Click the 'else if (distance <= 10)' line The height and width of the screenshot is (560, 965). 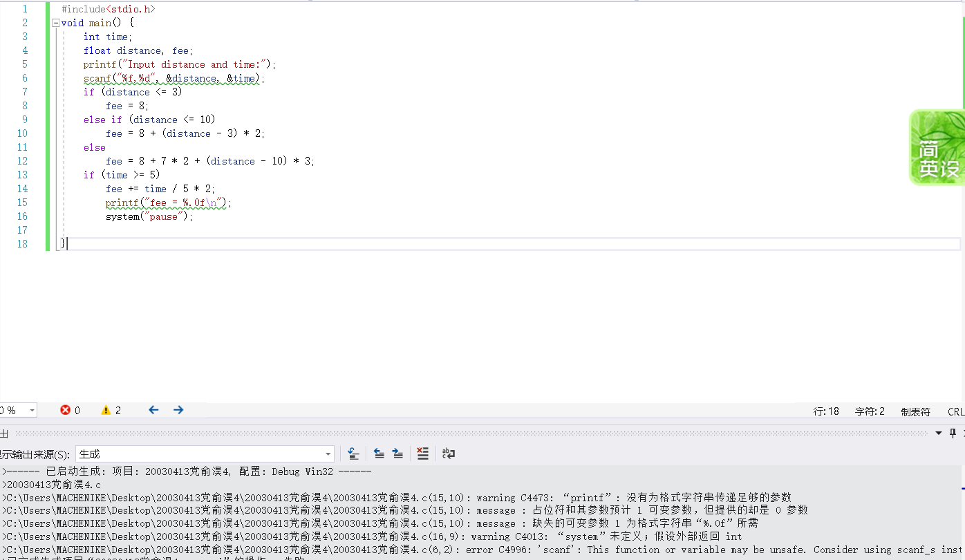pyautogui.click(x=149, y=120)
